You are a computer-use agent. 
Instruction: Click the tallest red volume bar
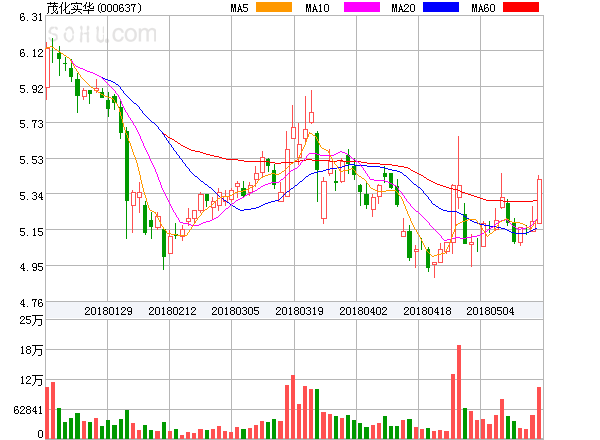coord(459,392)
